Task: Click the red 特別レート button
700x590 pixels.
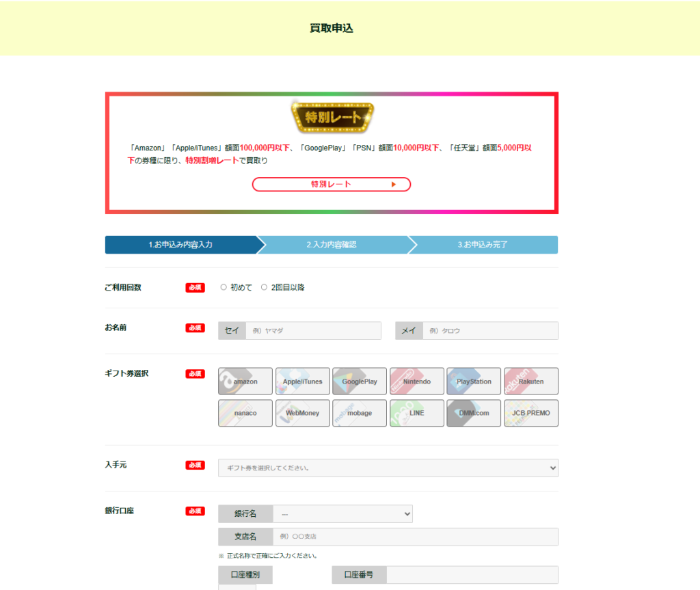Action: 332,184
